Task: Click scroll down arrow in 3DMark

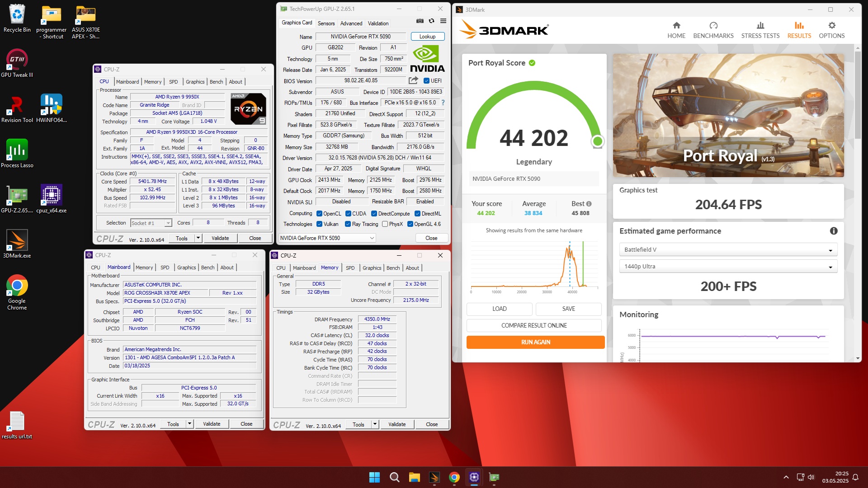Action: pos(858,358)
